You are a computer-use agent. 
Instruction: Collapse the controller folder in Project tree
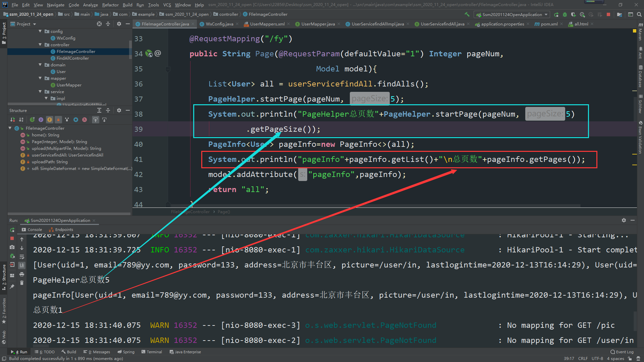click(x=40, y=45)
